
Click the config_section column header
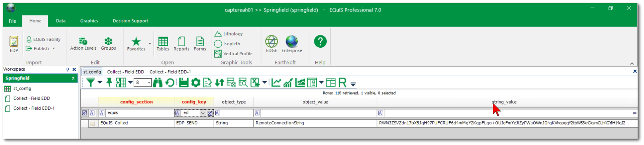click(x=136, y=102)
